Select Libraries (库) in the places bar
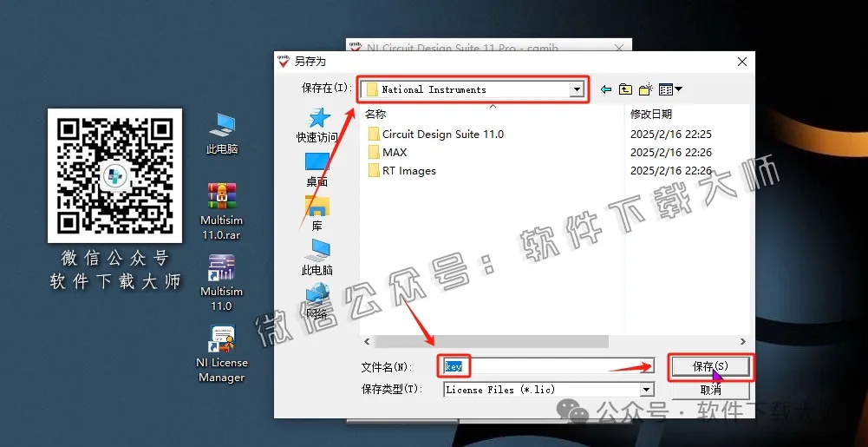This screenshot has height=447, width=868. [317, 214]
